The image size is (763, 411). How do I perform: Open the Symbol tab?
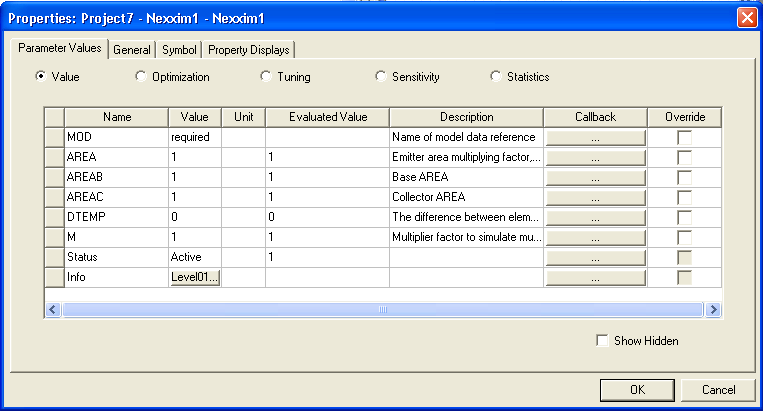tap(179, 50)
